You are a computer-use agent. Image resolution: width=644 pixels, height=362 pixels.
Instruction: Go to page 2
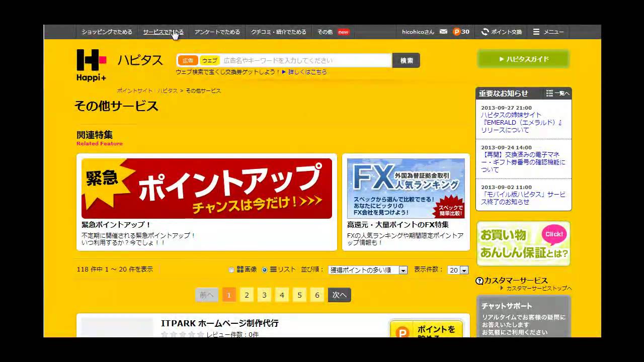[247, 295]
